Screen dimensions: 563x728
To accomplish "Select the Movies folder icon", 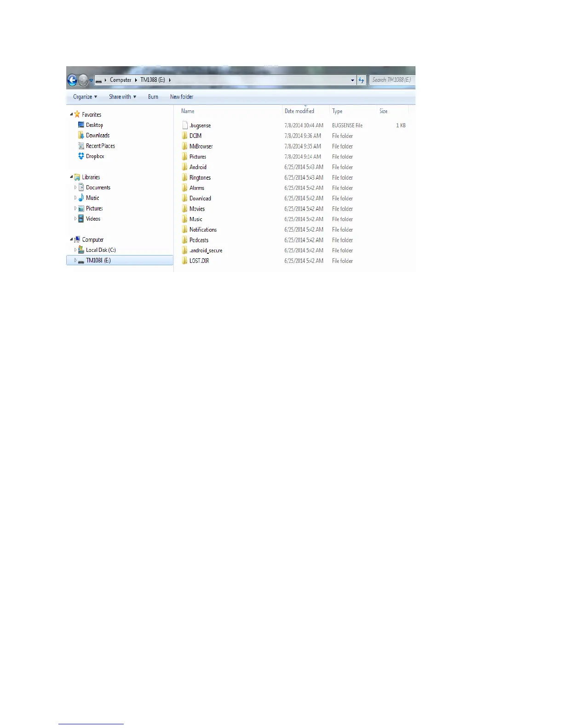I will pos(184,209).
